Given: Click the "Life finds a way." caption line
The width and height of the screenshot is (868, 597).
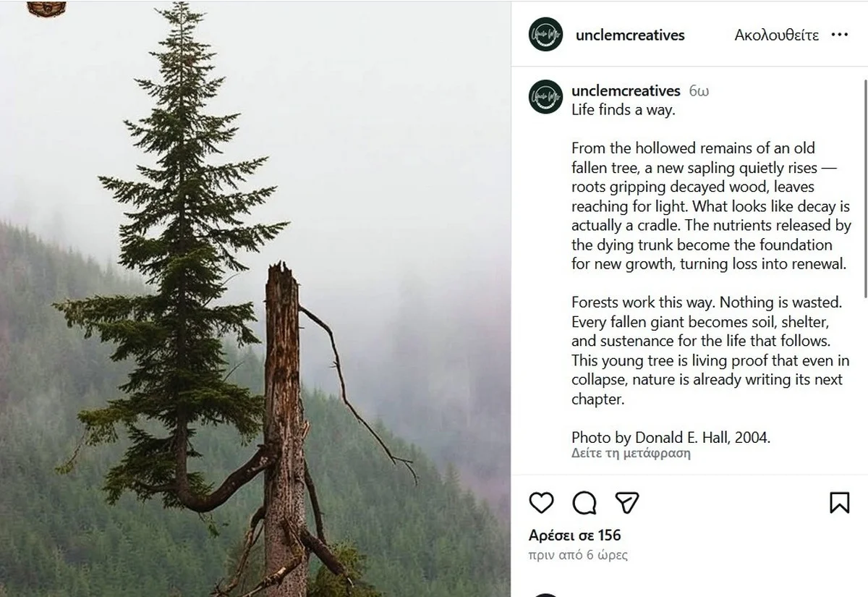Looking at the screenshot, I should tap(623, 110).
